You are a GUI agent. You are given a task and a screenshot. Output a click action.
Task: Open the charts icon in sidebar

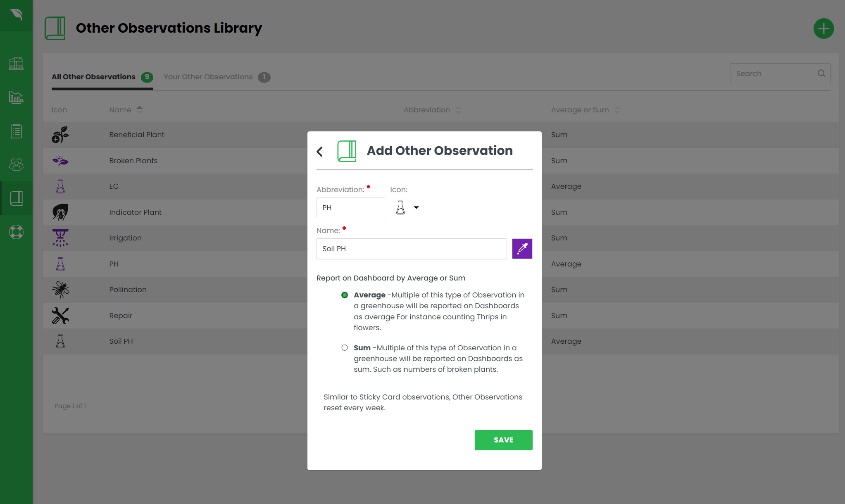pyautogui.click(x=16, y=97)
